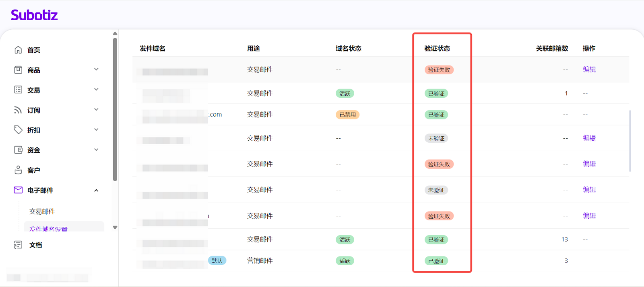Click the 文档 document icon
Image resolution: width=644 pixels, height=287 pixels.
click(x=18, y=245)
